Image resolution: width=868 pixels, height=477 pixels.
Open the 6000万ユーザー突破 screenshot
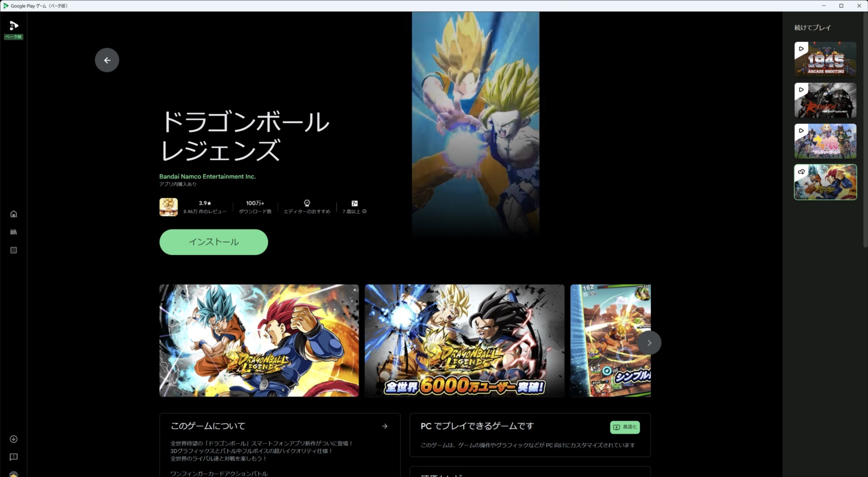point(464,341)
